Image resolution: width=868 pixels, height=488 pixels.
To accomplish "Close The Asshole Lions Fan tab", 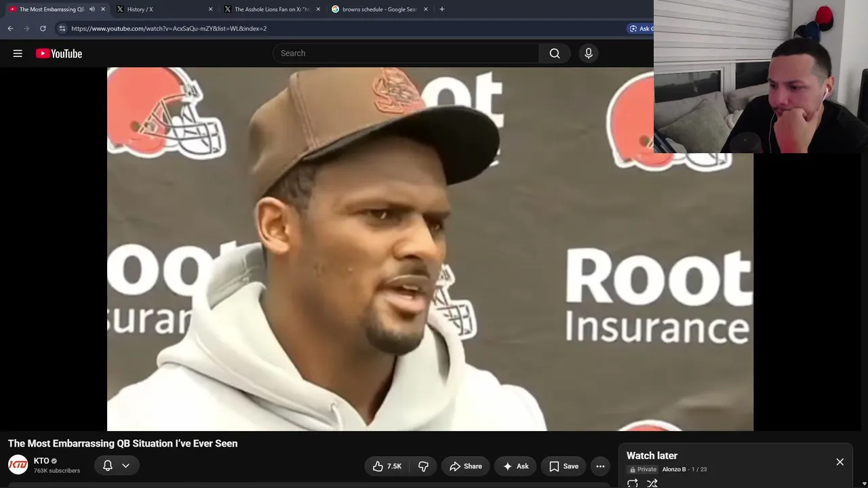I will 318,9.
